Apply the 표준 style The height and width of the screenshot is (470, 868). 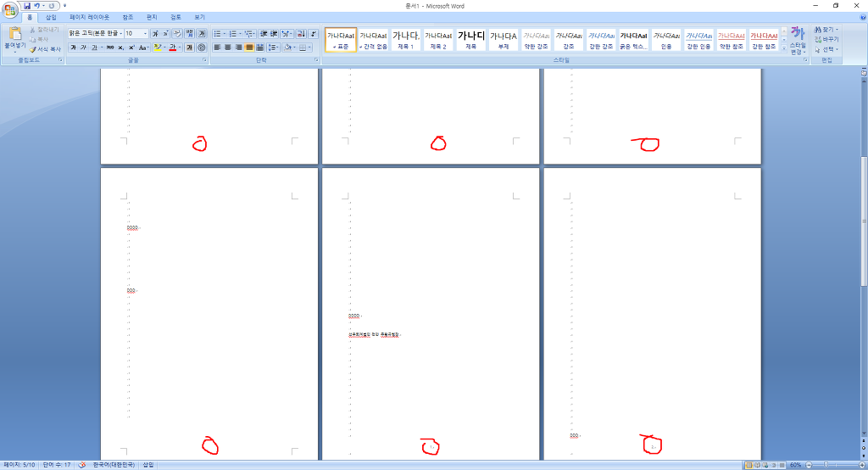[x=341, y=40]
